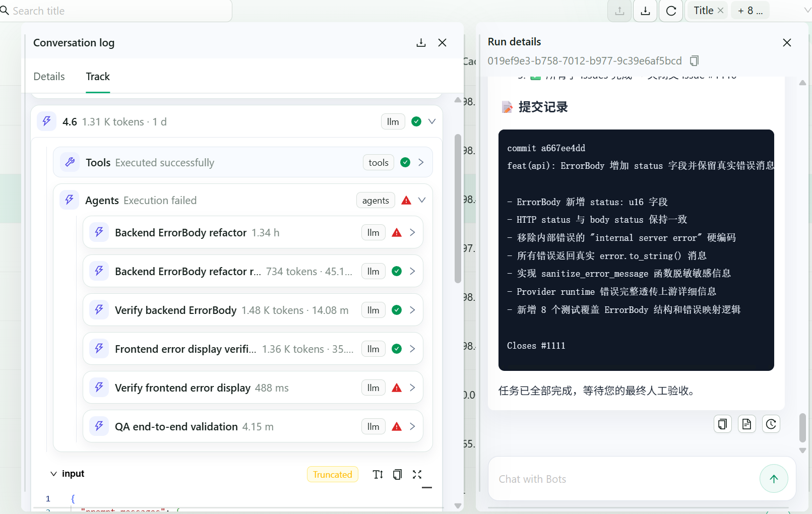This screenshot has width=812, height=514.
Task: Click the Tools row green check icon
Action: tap(405, 162)
